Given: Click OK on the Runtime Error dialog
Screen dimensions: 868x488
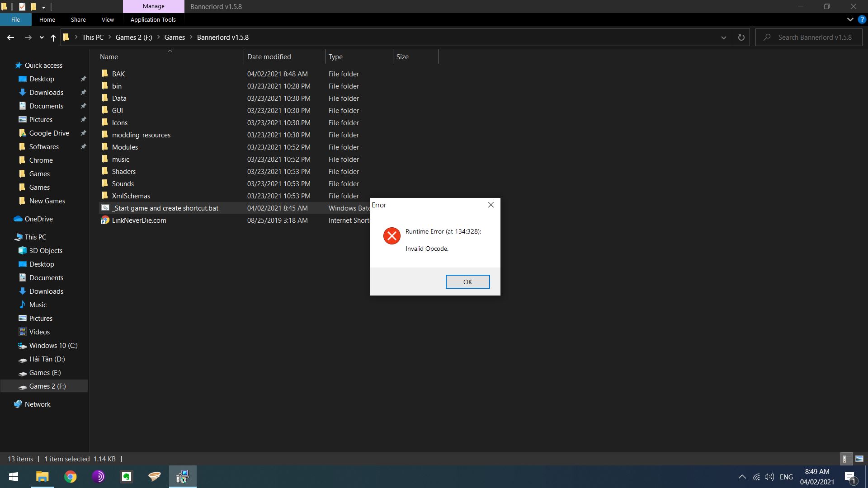Looking at the screenshot, I should click(x=467, y=282).
